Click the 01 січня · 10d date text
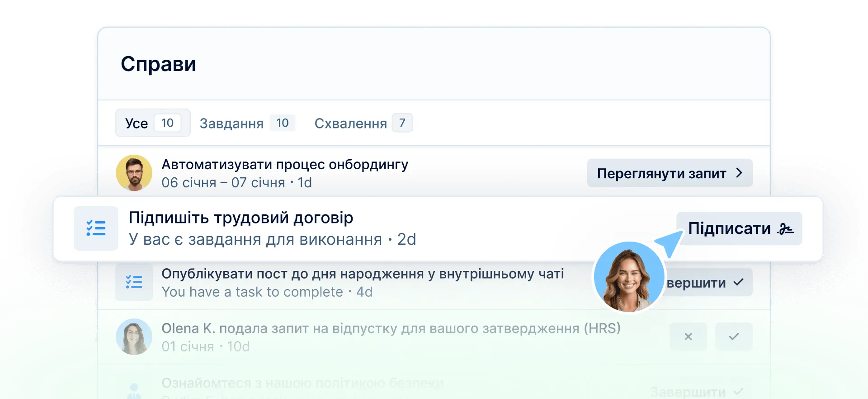Viewport: 868px width, 399px height. [206, 347]
